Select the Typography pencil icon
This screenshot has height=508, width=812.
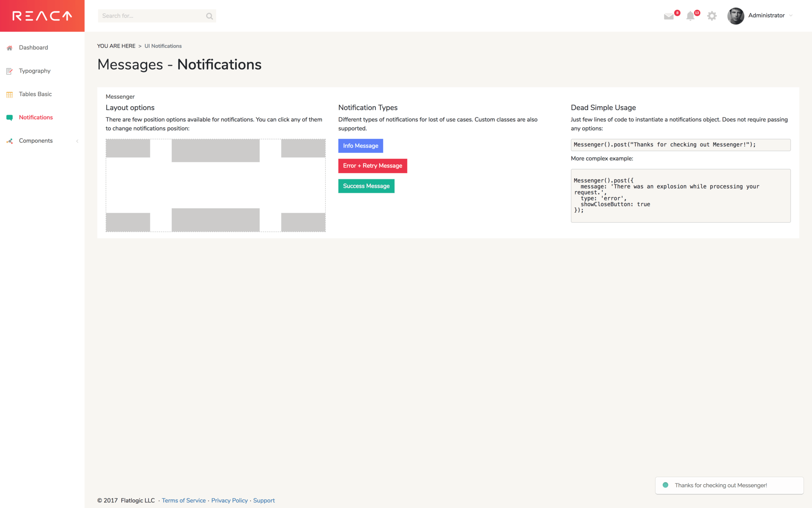9,71
